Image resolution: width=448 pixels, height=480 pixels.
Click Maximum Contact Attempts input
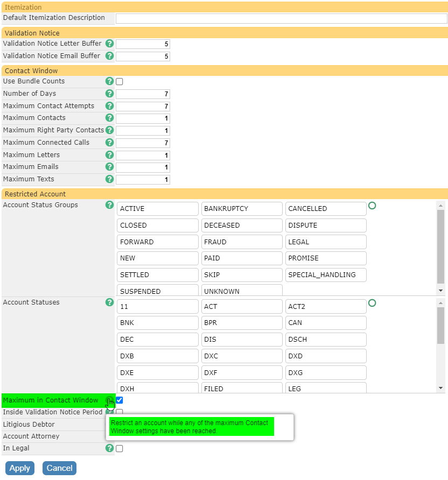coord(143,106)
